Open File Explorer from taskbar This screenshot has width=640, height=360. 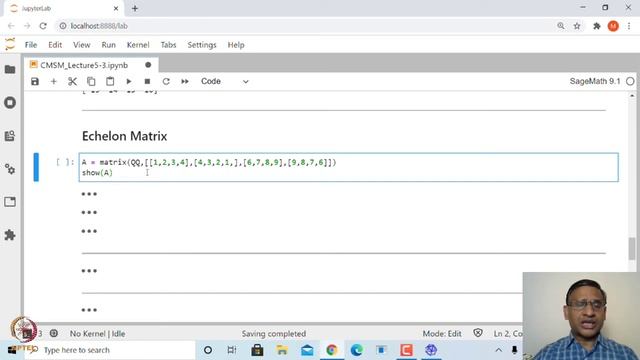282,350
